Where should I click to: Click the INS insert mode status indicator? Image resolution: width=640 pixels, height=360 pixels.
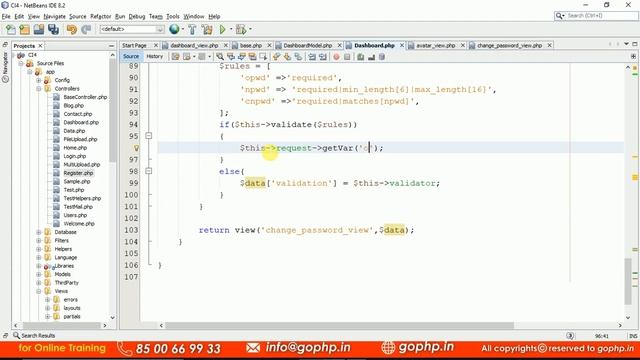point(633,336)
